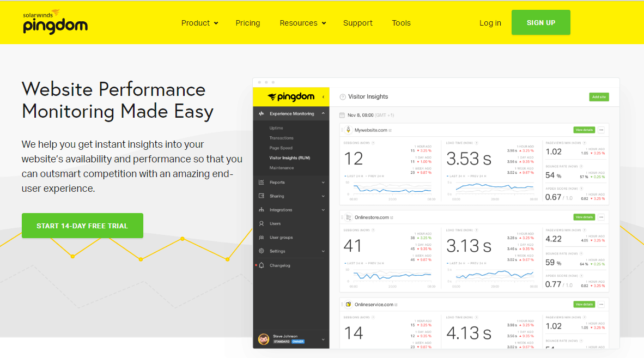
Task: Click Mywebsite.com load time help icon
Action: tap(476, 143)
